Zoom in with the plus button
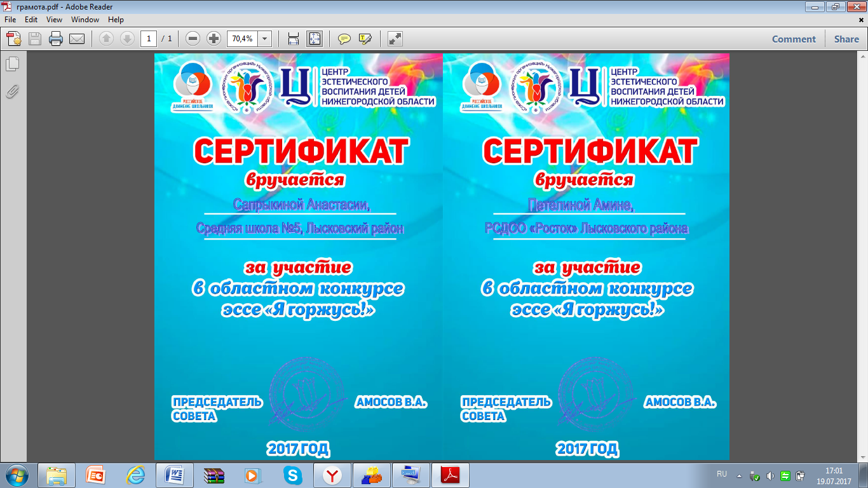The image size is (868, 488). click(214, 39)
